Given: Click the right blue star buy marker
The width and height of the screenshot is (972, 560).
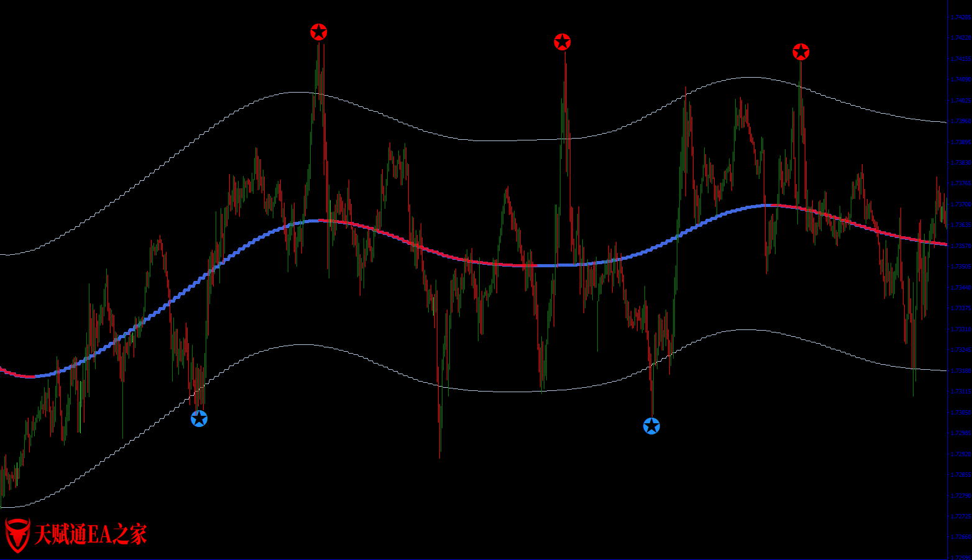Looking at the screenshot, I should point(651,426).
